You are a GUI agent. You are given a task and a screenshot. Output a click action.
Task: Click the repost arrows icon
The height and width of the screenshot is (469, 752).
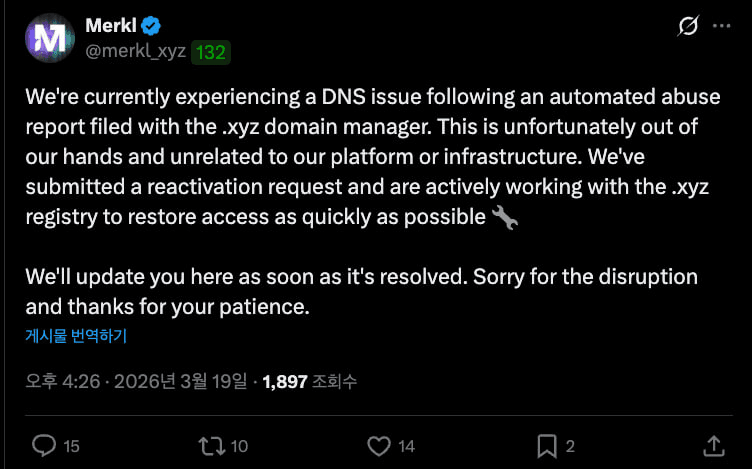211,445
